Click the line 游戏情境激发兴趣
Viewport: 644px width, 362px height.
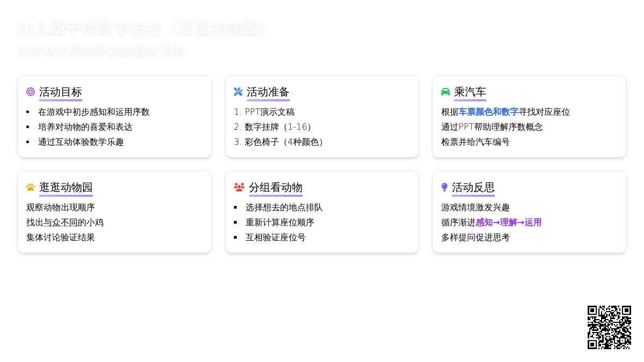click(475, 208)
